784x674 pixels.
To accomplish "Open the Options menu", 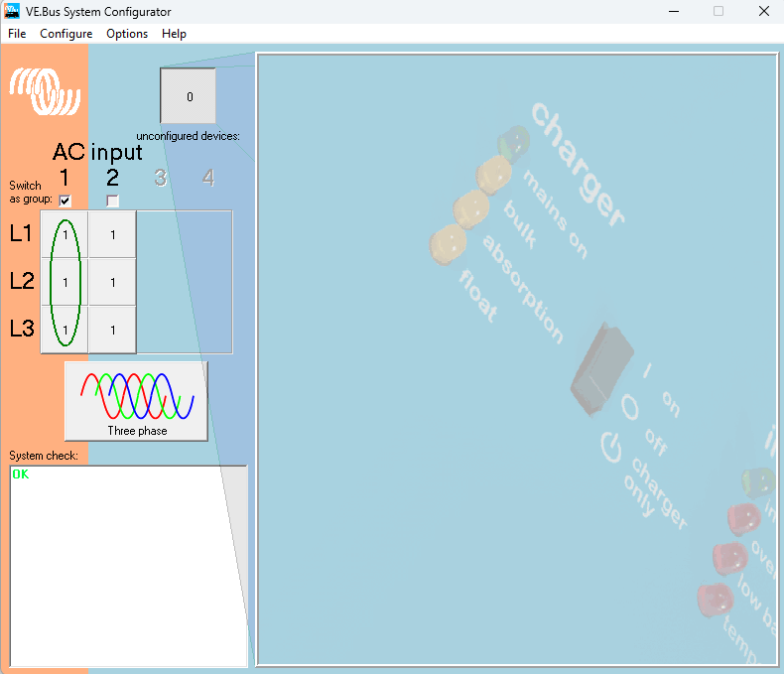I will [x=127, y=34].
